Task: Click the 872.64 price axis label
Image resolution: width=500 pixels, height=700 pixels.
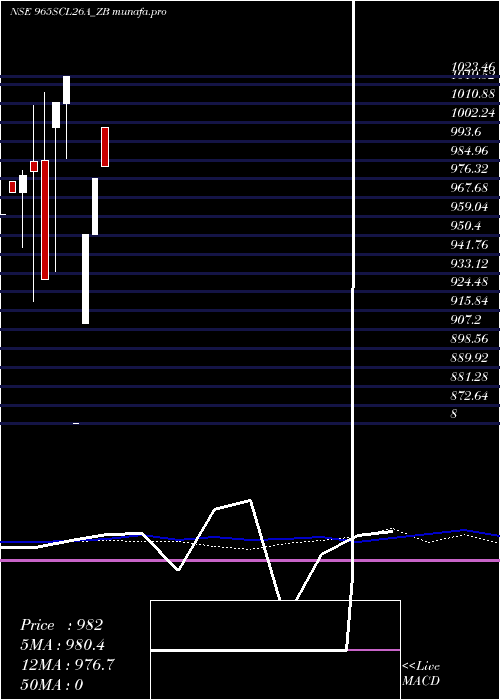Action: tap(469, 396)
